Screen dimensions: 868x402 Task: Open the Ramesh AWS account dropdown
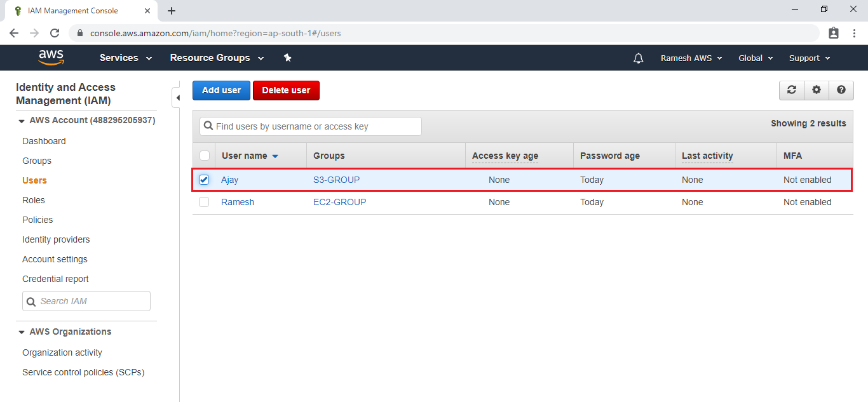[x=691, y=58]
